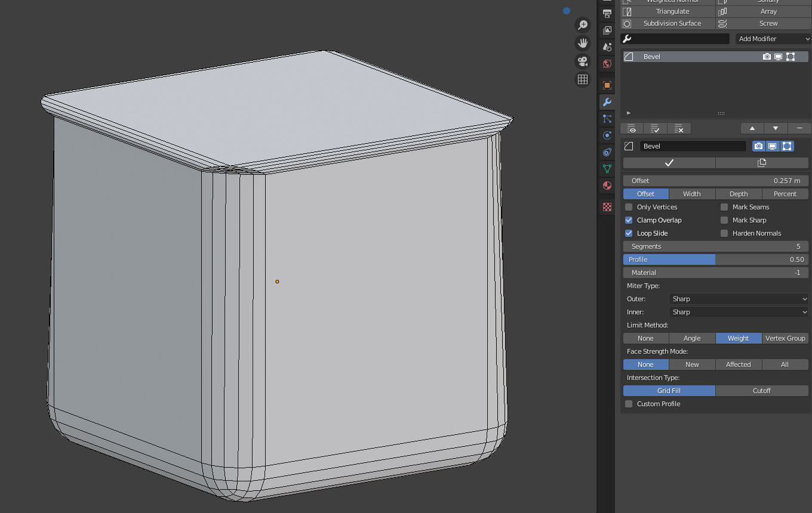
Task: Click the toggle viewport visibility list-eye button
Action: pos(632,128)
